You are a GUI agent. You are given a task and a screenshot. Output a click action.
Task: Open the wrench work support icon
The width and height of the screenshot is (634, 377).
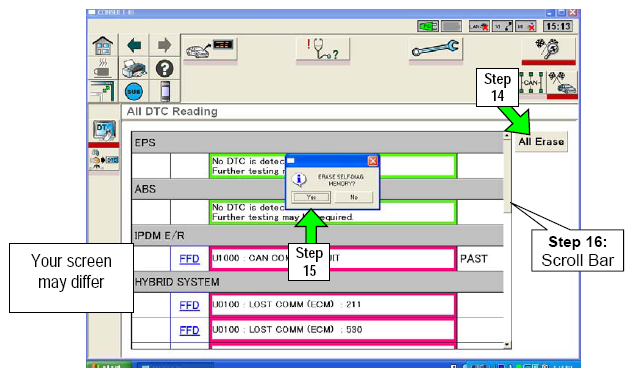[x=435, y=49]
